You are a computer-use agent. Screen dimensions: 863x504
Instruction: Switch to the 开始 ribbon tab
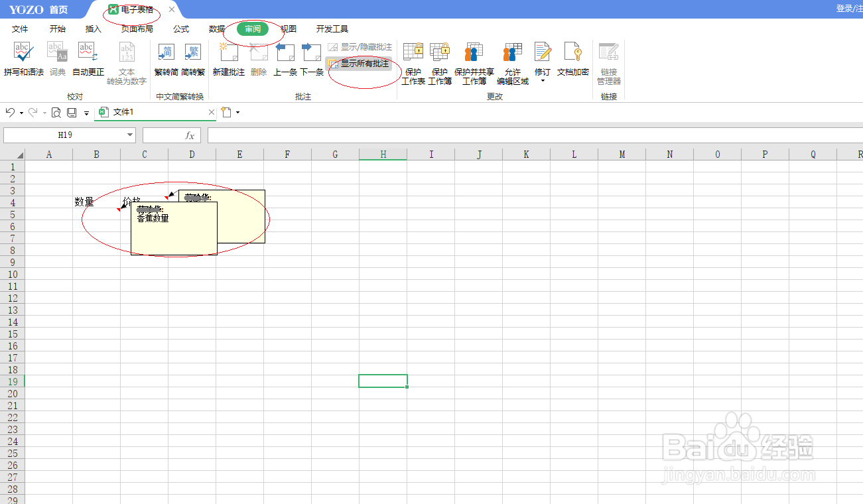[x=58, y=29]
